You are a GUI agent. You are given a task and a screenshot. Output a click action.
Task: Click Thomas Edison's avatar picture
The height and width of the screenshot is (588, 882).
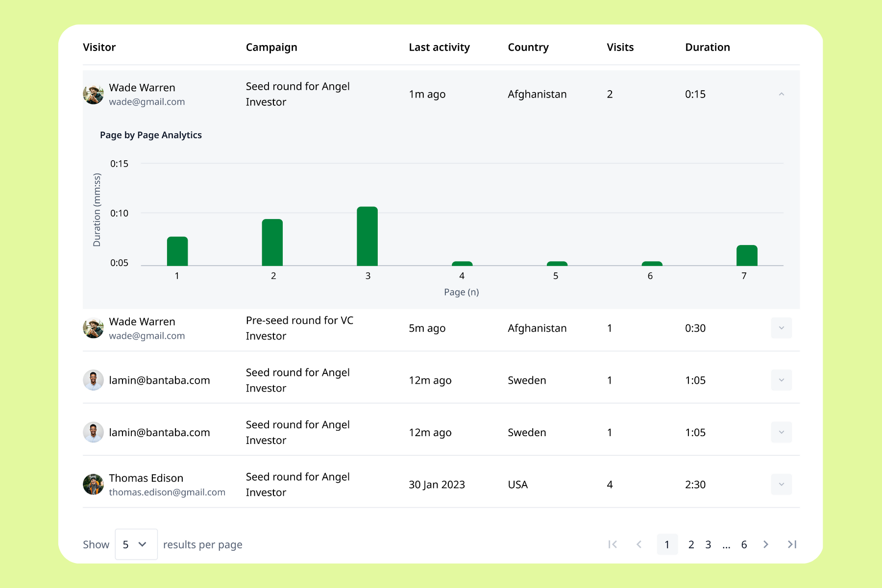pyautogui.click(x=93, y=484)
